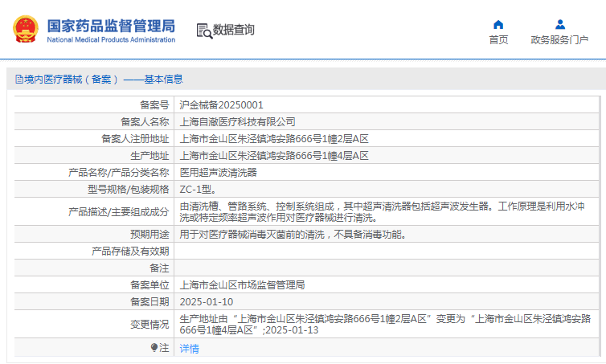
Task: Click the 变更情况 value text
Action: [385, 324]
